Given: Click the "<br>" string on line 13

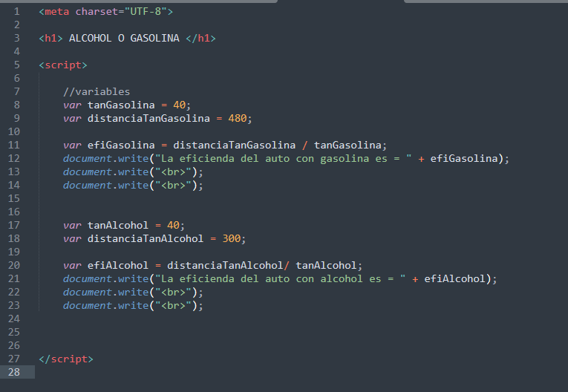Looking at the screenshot, I should coord(173,172).
